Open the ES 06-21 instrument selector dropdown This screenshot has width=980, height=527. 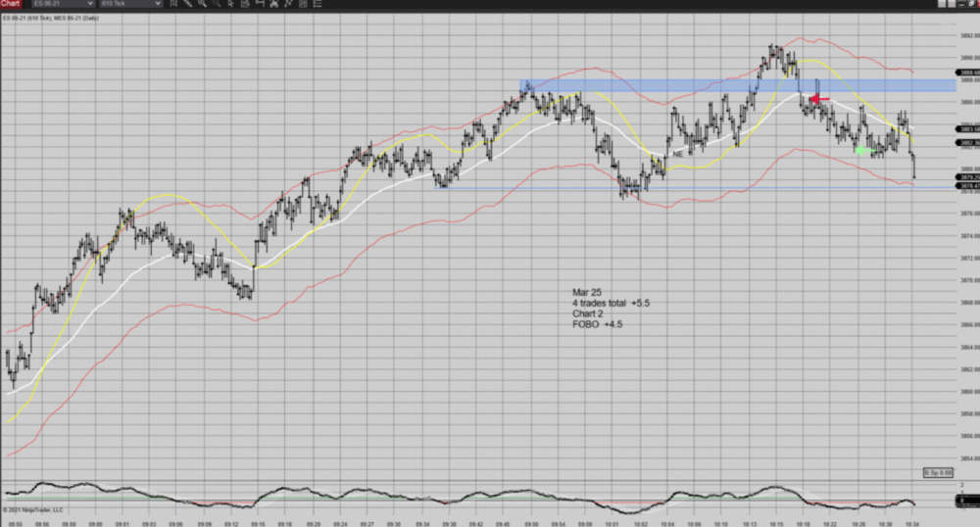pyautogui.click(x=63, y=4)
